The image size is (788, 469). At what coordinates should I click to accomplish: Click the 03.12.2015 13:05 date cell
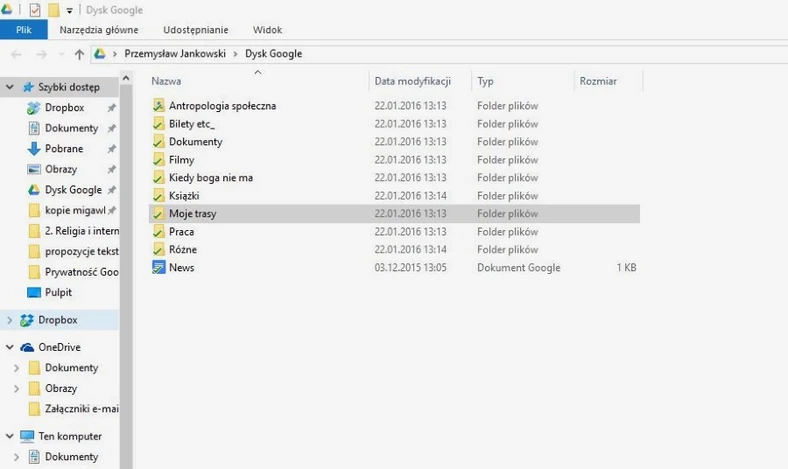click(410, 267)
